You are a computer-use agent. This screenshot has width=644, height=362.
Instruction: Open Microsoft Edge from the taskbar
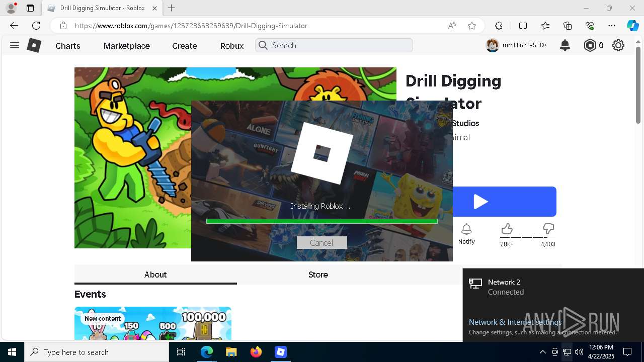point(207,352)
